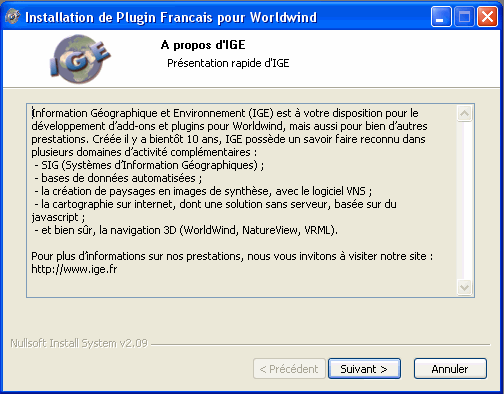Click the line mentioning "logiciel VNS"

(203, 191)
